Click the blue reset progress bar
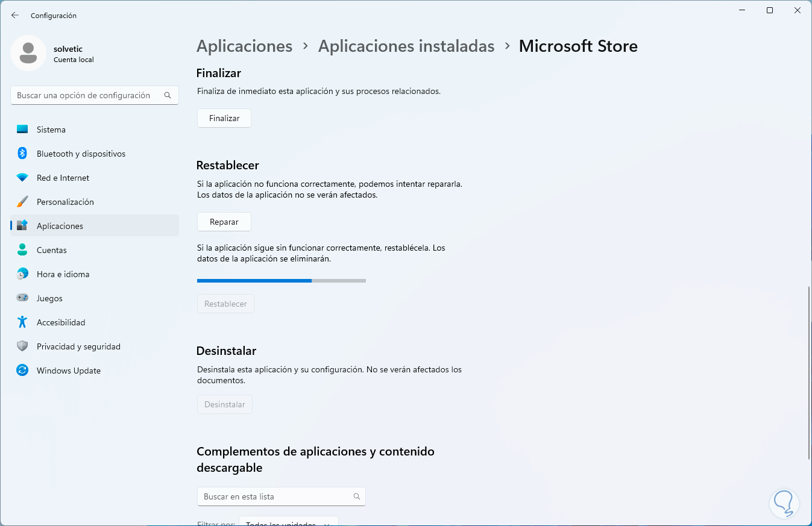812x526 pixels. click(282, 281)
